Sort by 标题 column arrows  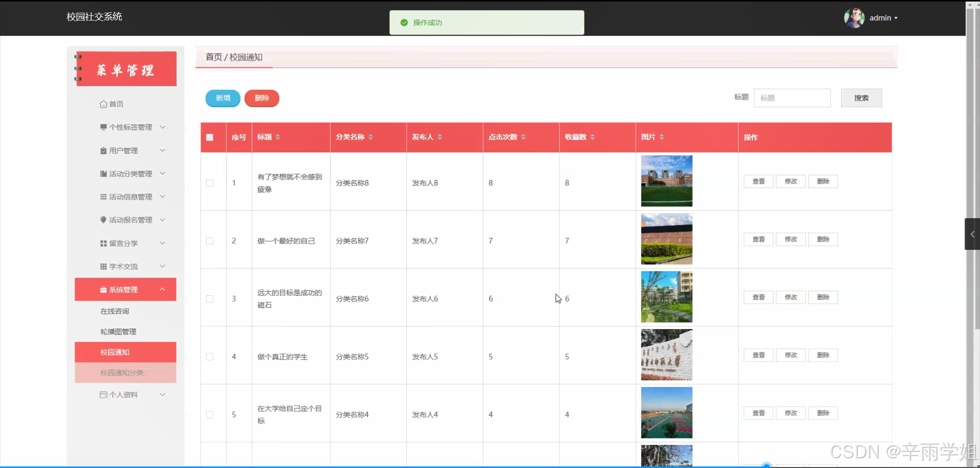click(x=278, y=137)
